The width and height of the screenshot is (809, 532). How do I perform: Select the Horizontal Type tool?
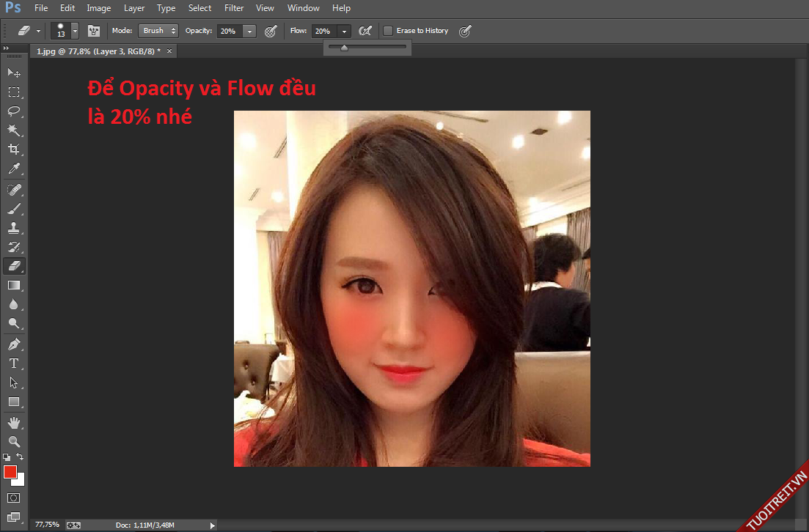(13, 363)
